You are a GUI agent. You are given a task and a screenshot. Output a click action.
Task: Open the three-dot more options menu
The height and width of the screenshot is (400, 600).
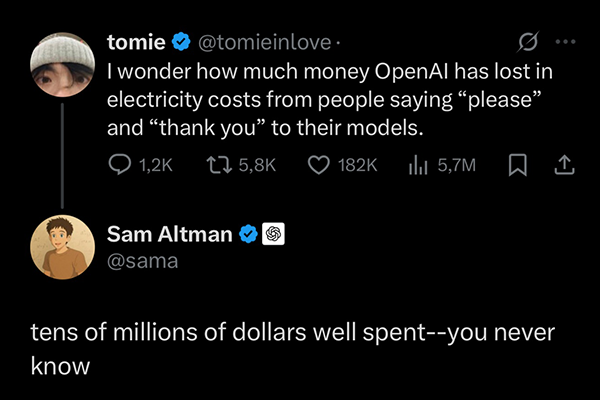565,43
